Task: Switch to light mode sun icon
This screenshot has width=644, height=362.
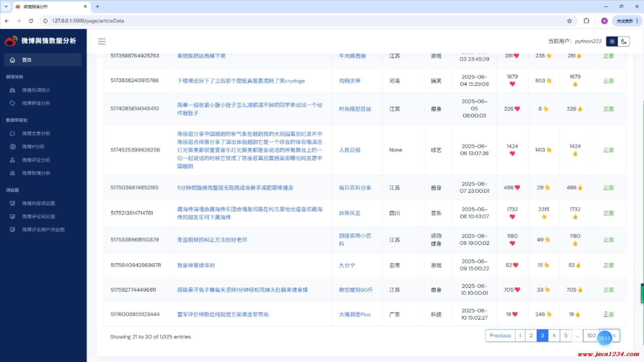Action: point(612,41)
